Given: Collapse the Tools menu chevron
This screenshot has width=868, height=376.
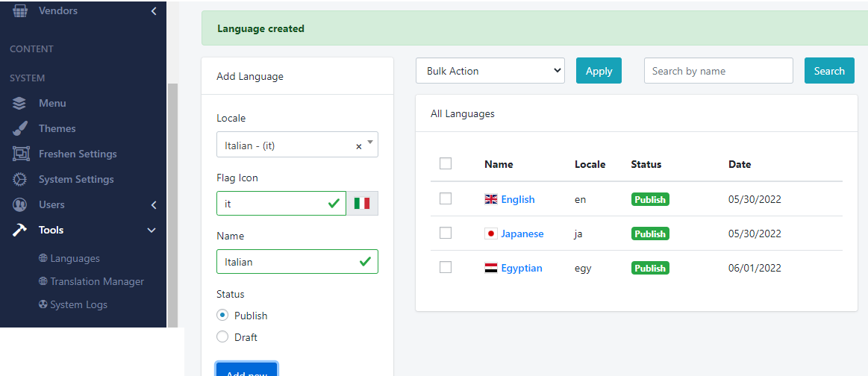Looking at the screenshot, I should [x=151, y=230].
